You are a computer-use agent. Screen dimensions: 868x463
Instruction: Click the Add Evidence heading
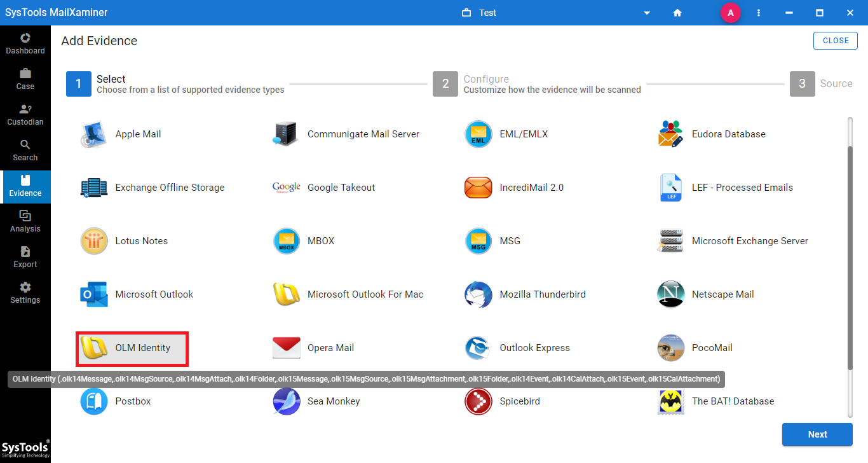click(x=99, y=41)
